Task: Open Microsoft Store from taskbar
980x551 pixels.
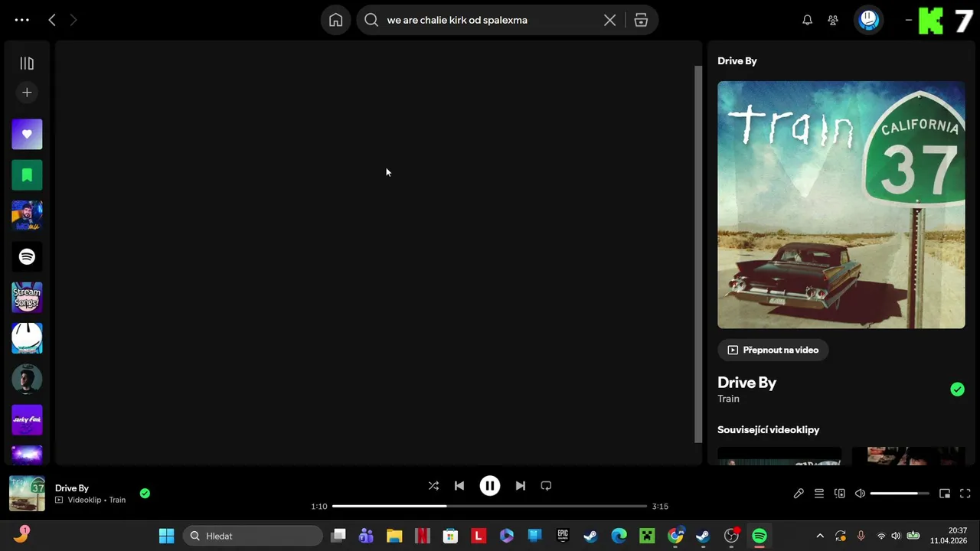Action: [450, 536]
